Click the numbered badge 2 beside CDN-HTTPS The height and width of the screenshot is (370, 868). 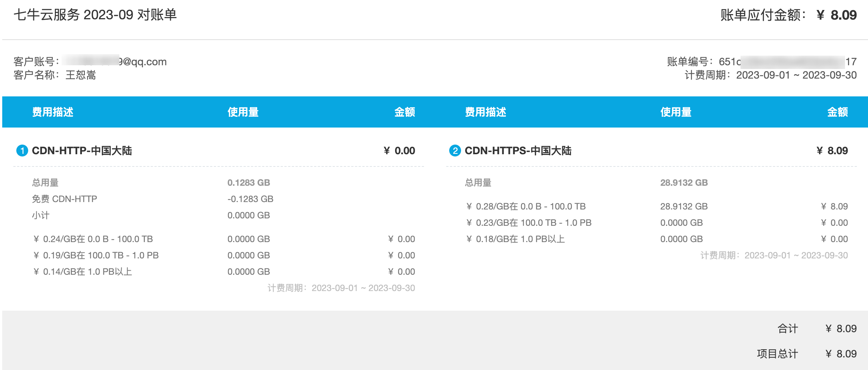[455, 151]
